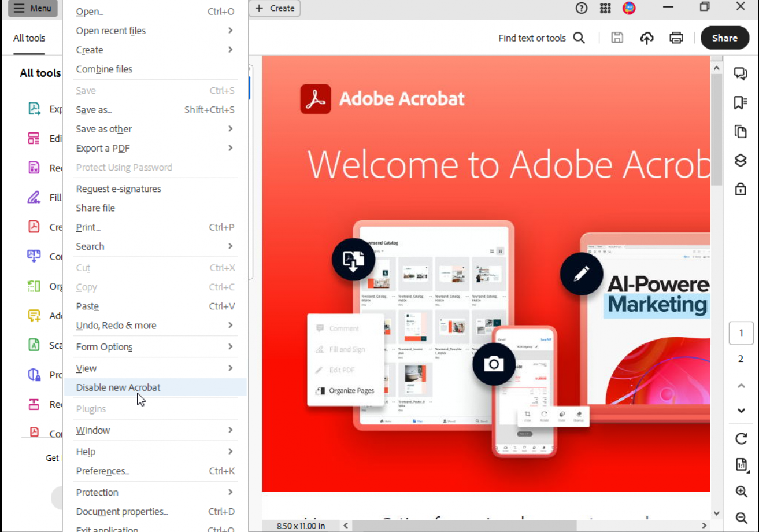Click the vertical scrollbar thumb
Screen dimensions: 759x532
717,129
